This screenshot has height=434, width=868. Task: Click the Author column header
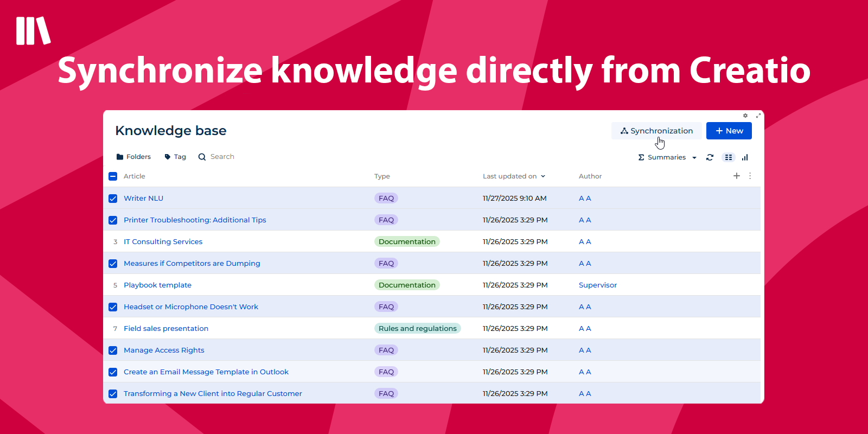click(590, 176)
